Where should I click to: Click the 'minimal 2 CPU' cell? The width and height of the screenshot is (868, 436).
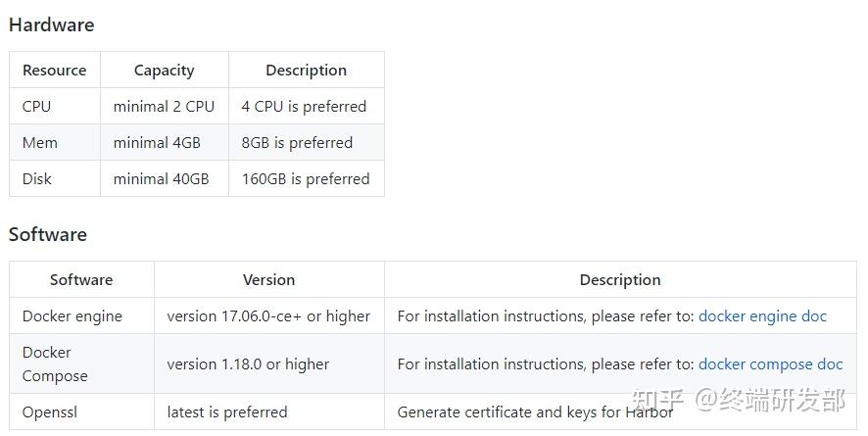pos(164,107)
